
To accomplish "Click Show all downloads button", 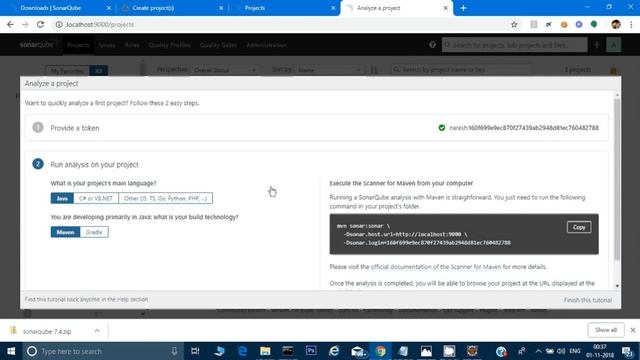I will (606, 330).
